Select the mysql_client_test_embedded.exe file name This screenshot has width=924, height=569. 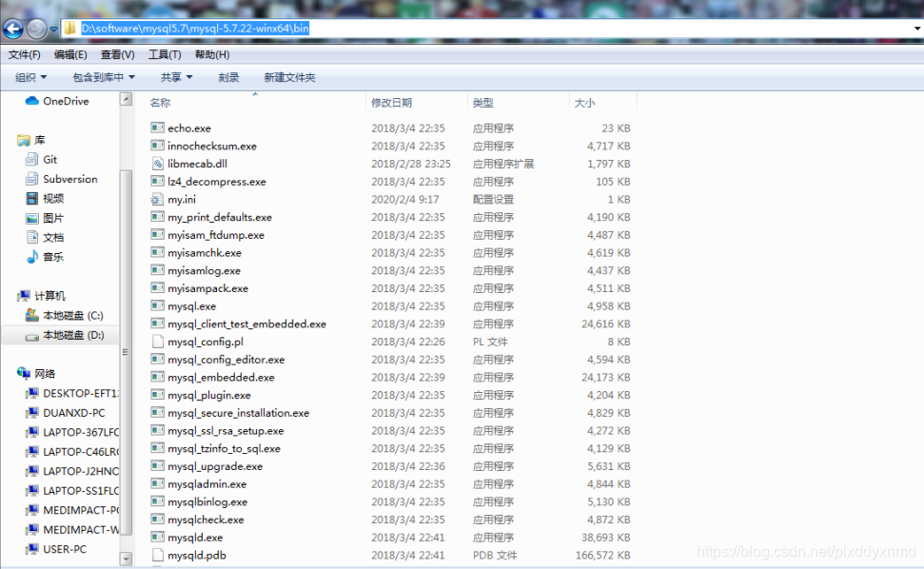point(246,324)
